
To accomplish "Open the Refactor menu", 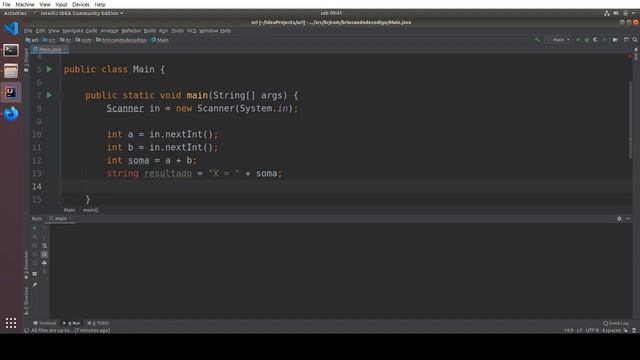I will [131, 31].
